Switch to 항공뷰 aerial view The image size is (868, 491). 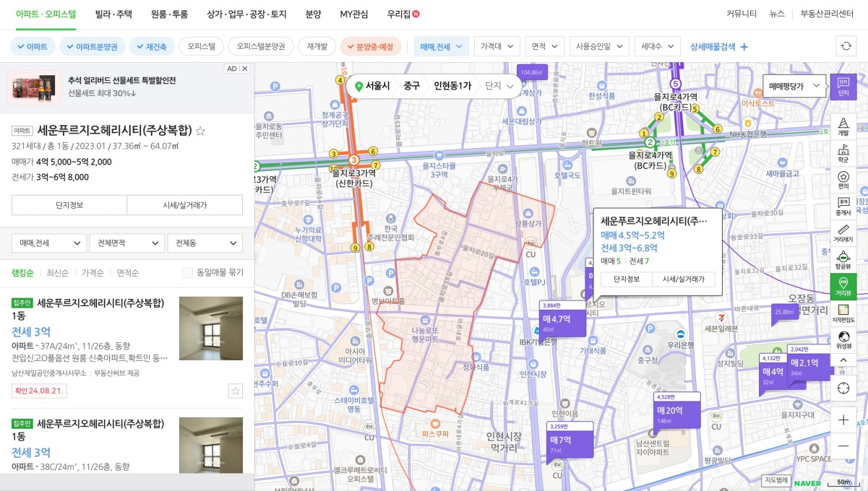843,260
